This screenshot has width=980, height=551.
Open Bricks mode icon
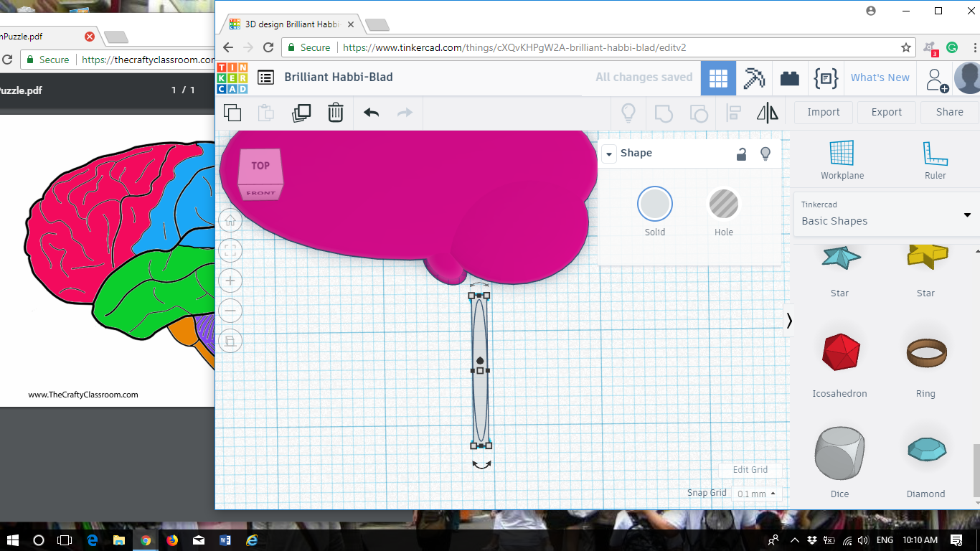click(790, 78)
